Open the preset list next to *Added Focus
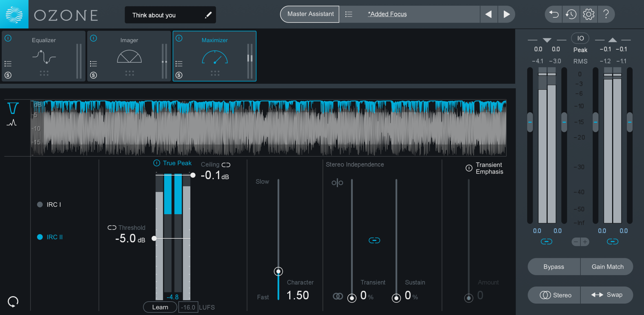 [349, 14]
